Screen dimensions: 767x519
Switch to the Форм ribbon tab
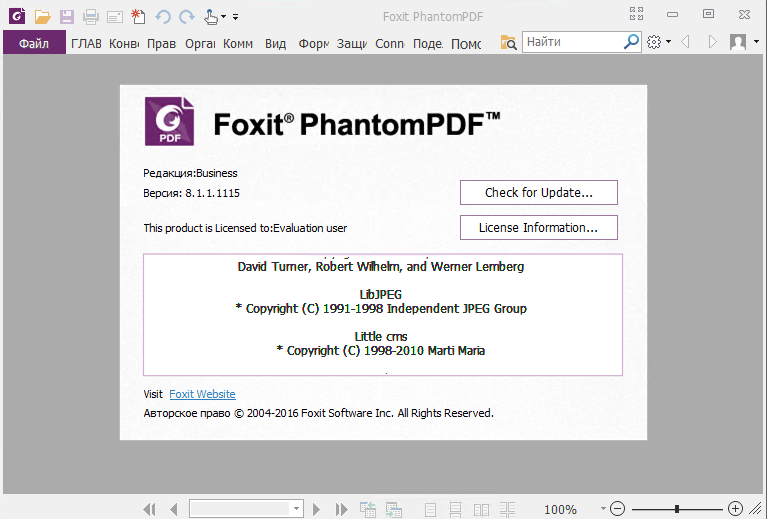(314, 44)
